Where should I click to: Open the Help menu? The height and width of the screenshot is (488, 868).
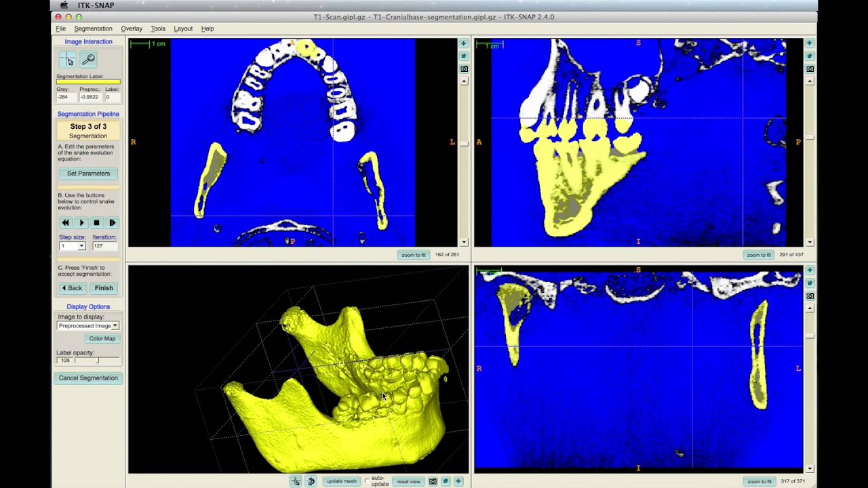208,28
